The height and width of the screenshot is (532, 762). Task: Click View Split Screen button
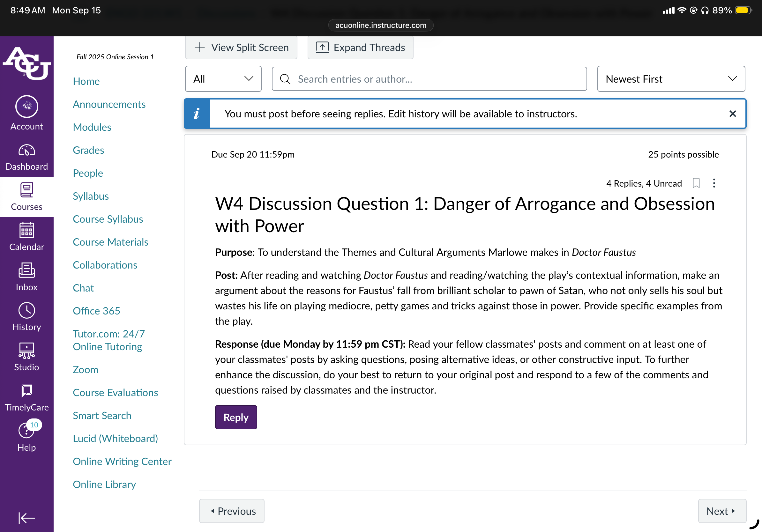(241, 48)
